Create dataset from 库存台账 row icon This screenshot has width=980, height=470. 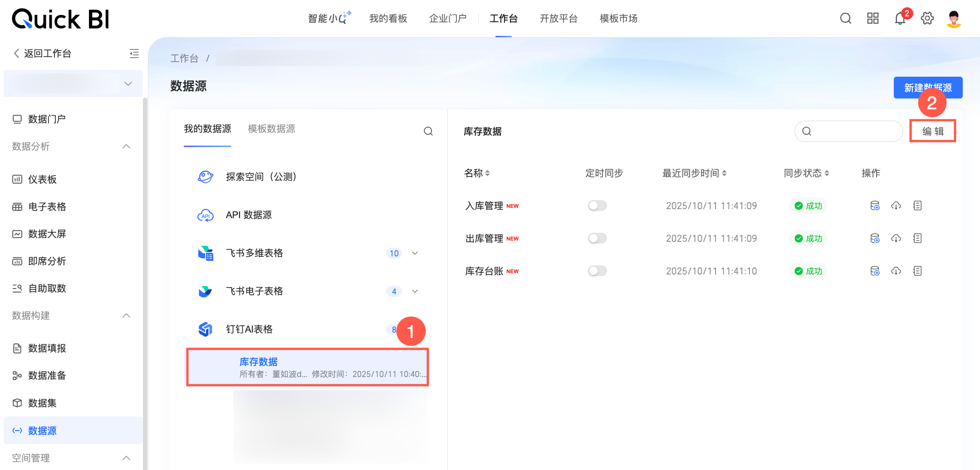point(875,271)
